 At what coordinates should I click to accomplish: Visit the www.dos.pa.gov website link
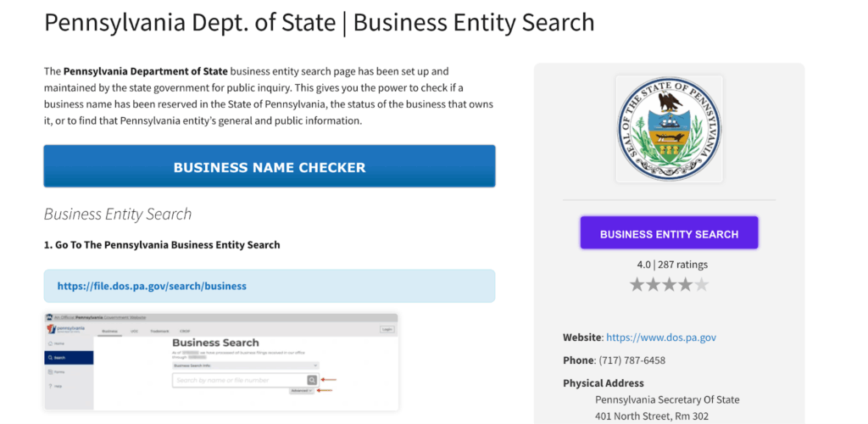click(x=661, y=338)
